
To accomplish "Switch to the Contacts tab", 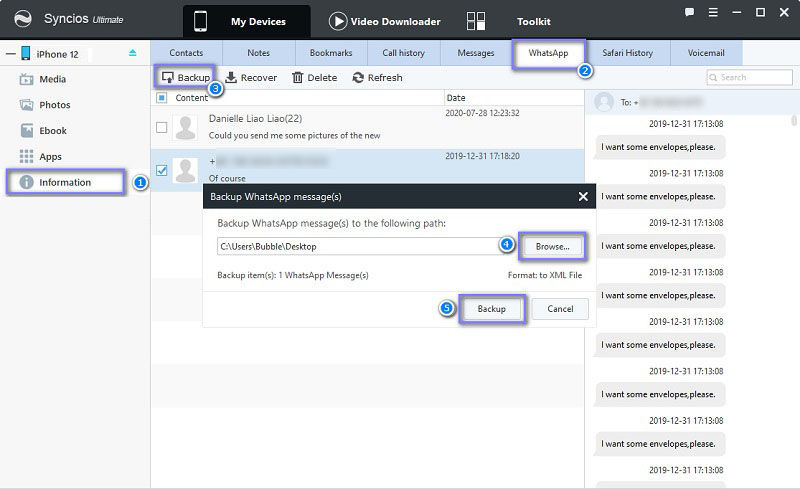I will click(x=186, y=53).
